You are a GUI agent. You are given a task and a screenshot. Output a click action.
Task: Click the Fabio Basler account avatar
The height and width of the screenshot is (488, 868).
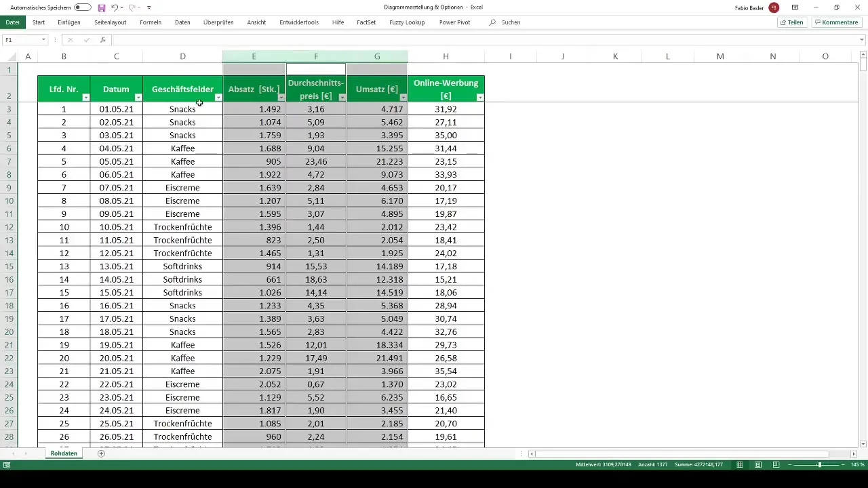pos(774,7)
